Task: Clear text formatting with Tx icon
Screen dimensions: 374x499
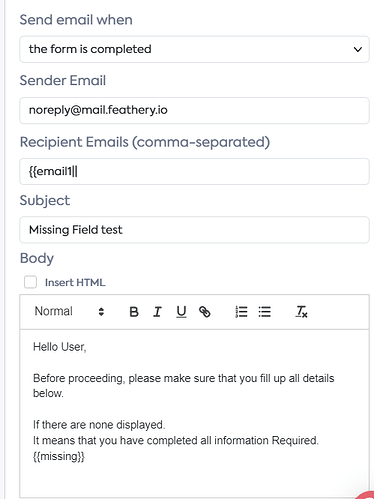Action: pos(301,312)
